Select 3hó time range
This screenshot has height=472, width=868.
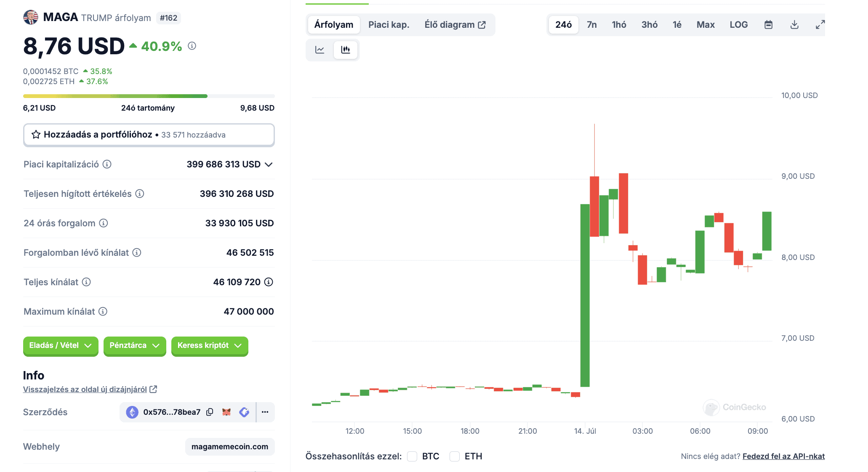[650, 25]
